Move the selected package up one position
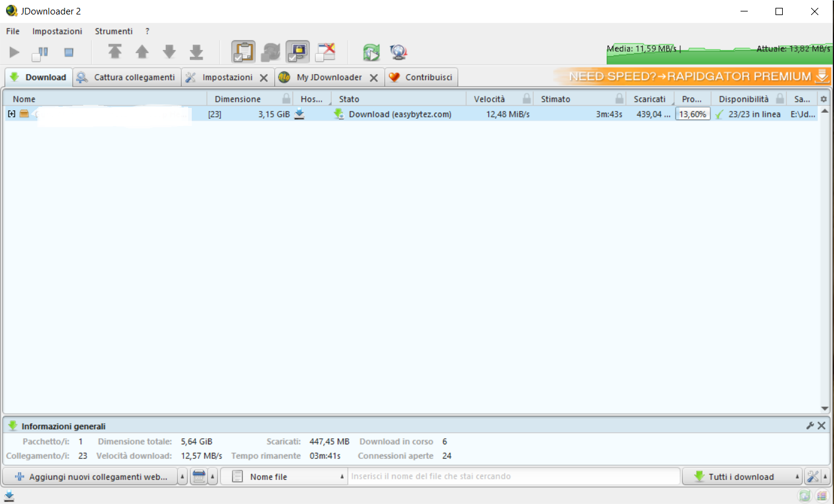Viewport: 834px width, 504px height. tap(142, 52)
